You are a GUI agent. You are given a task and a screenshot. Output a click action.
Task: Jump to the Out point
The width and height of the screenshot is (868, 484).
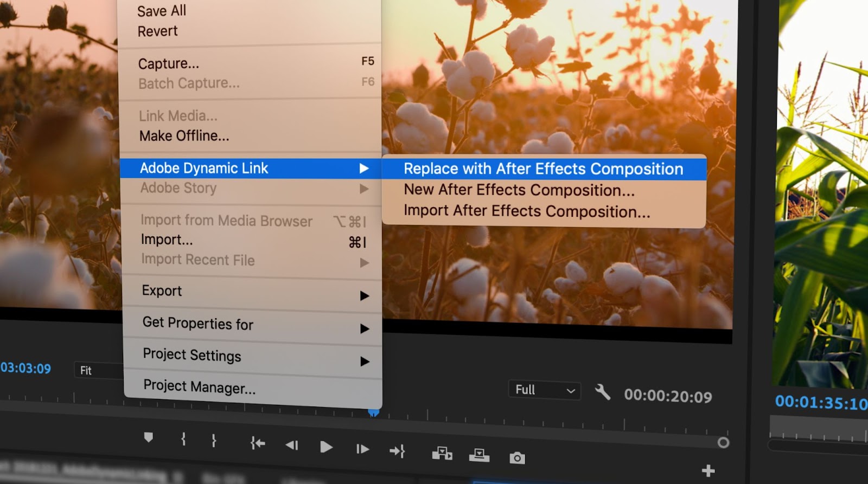pyautogui.click(x=397, y=451)
